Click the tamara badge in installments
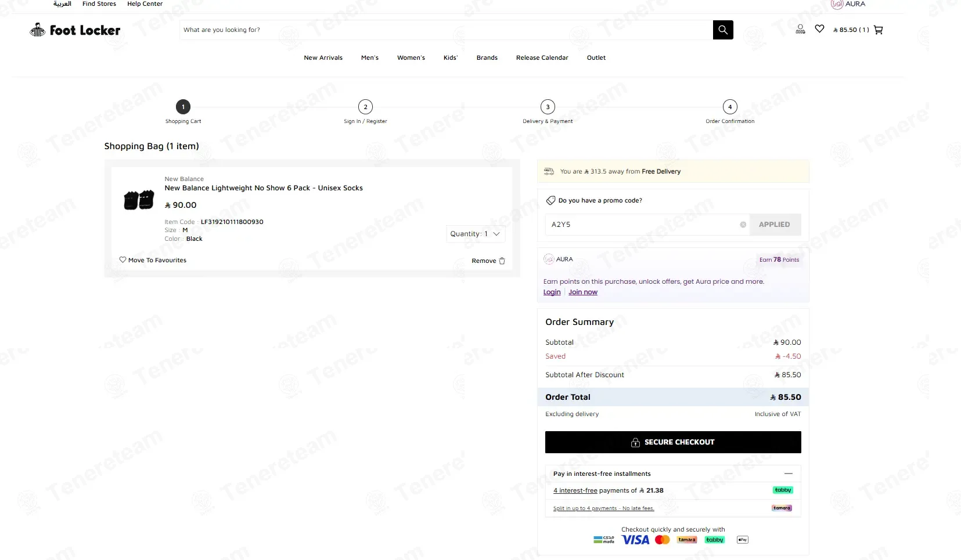Image resolution: width=961 pixels, height=560 pixels. click(782, 508)
